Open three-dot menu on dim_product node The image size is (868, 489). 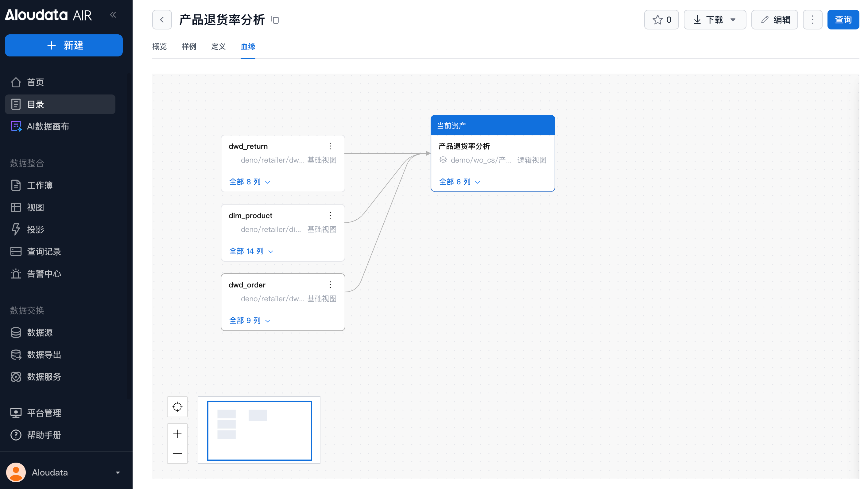click(330, 215)
